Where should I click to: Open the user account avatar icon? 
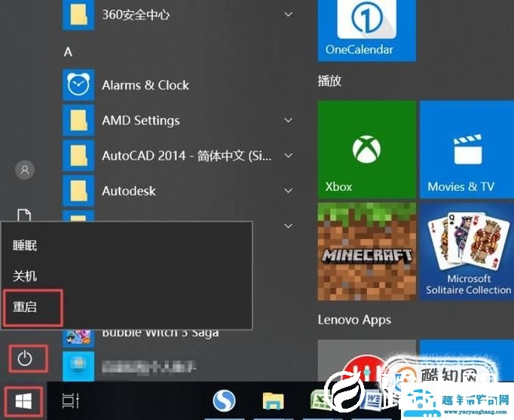(25, 170)
